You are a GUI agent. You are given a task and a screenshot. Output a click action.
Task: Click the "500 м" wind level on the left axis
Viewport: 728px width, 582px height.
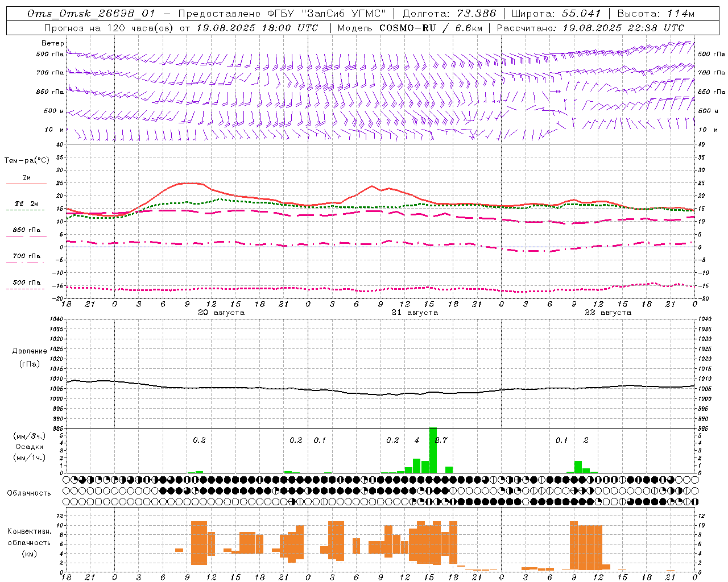pos(54,111)
